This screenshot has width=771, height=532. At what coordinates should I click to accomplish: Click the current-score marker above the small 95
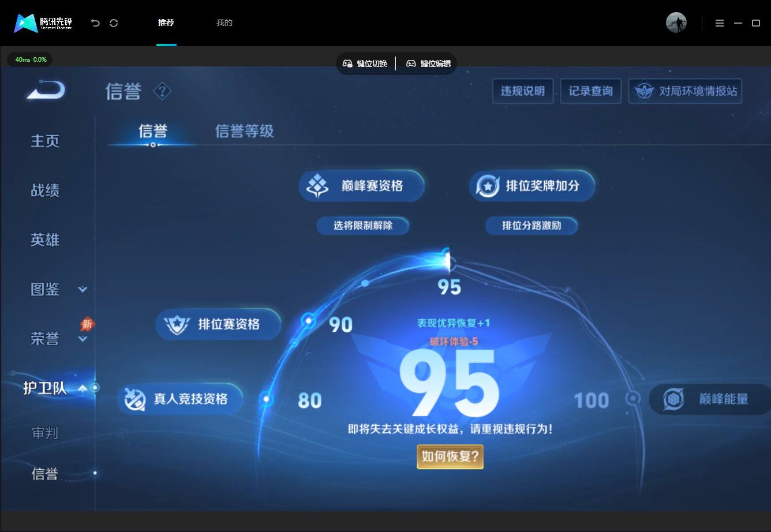point(447,261)
